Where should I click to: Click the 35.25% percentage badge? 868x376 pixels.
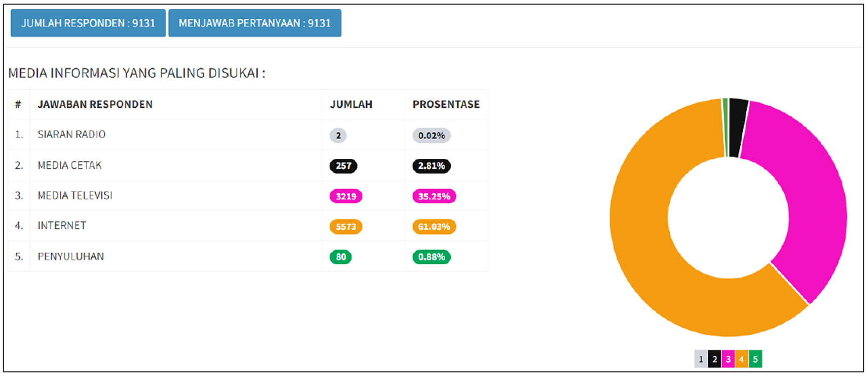[x=434, y=196]
